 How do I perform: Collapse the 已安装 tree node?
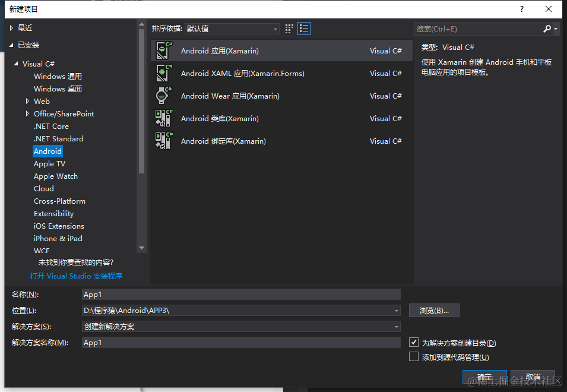(x=11, y=45)
